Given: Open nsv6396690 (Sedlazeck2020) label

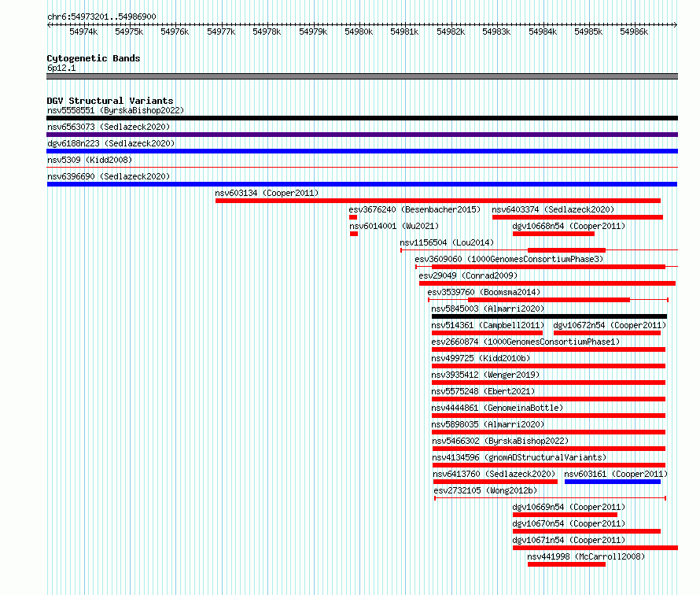Looking at the screenshot, I should (x=109, y=176).
